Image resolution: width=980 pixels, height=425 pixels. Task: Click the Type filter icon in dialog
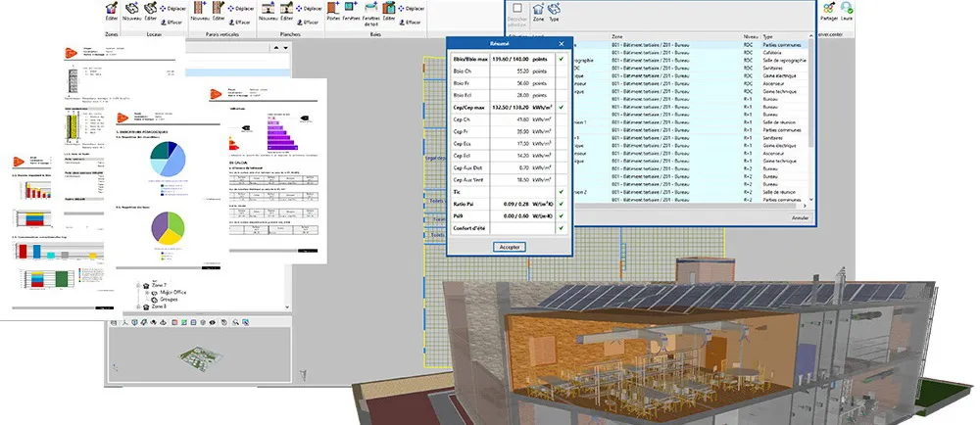pyautogui.click(x=554, y=12)
